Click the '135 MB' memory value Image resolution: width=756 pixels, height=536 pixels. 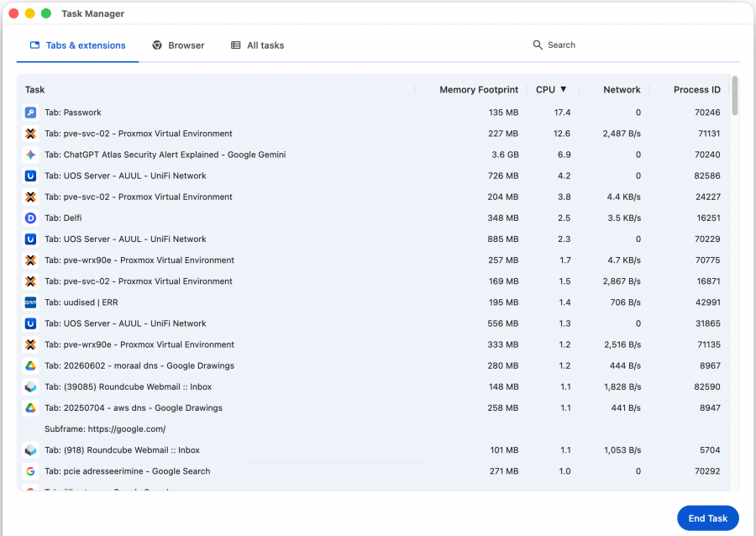point(503,113)
